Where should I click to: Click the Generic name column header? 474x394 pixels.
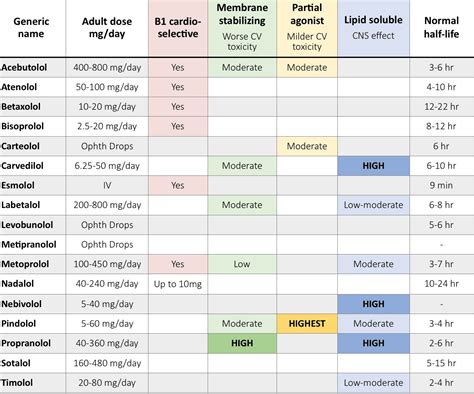pyautogui.click(x=33, y=28)
